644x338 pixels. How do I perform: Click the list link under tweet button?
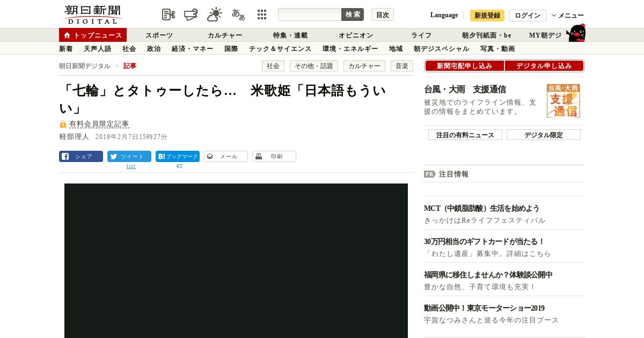pos(131,166)
